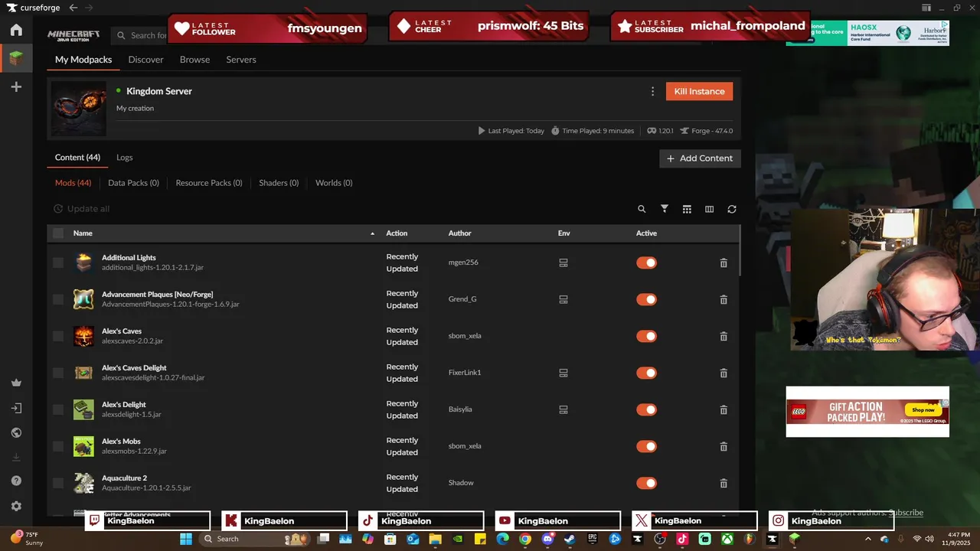The image size is (980, 551).
Task: Switch the mod list to grid view
Action: [x=687, y=209]
